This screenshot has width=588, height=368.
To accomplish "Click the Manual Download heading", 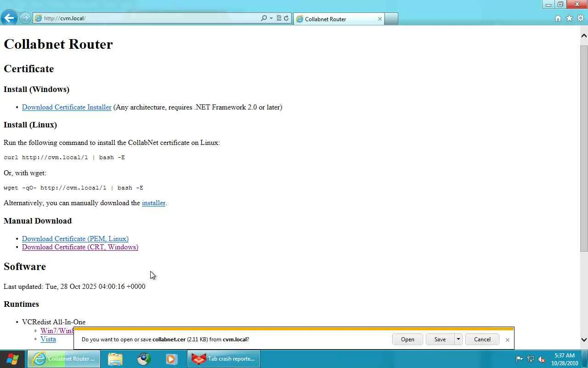I will pyautogui.click(x=38, y=221).
